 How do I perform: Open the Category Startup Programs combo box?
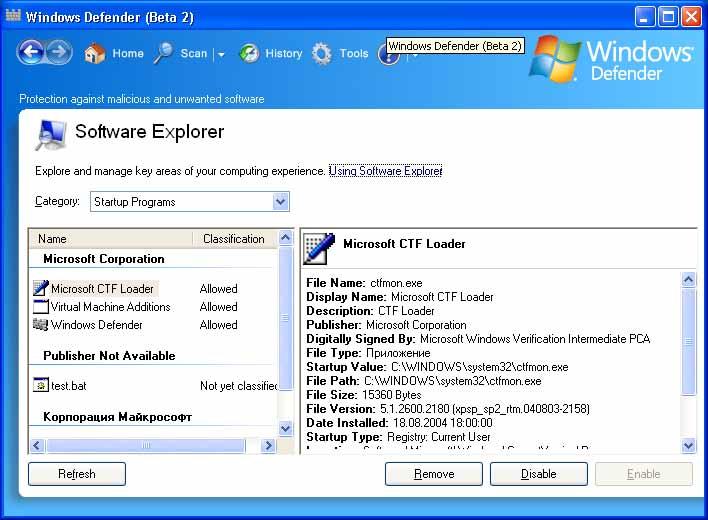[x=190, y=201]
